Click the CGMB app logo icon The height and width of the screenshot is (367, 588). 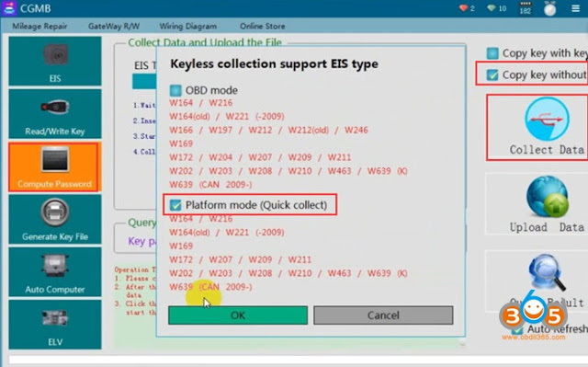[x=8, y=8]
